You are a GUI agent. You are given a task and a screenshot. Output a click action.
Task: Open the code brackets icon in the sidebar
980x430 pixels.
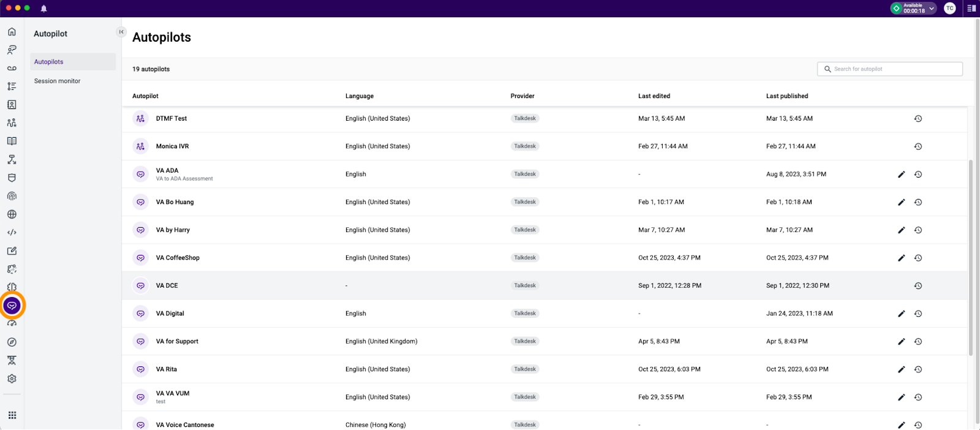[12, 233]
